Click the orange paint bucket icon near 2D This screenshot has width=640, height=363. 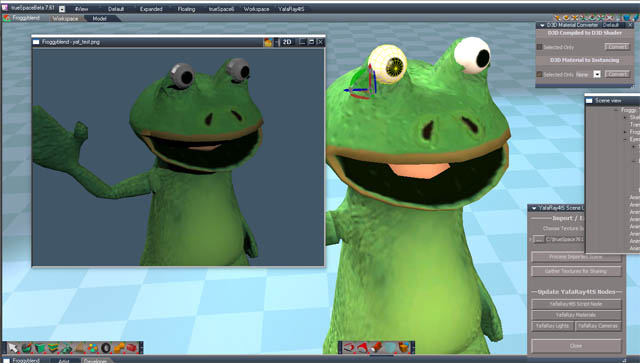[x=268, y=42]
